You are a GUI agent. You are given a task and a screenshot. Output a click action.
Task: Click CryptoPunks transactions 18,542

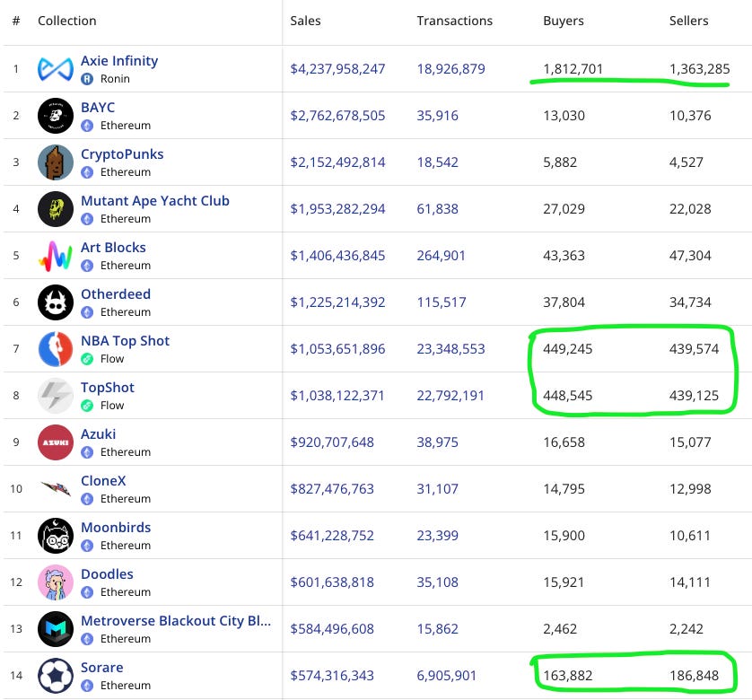point(437,162)
